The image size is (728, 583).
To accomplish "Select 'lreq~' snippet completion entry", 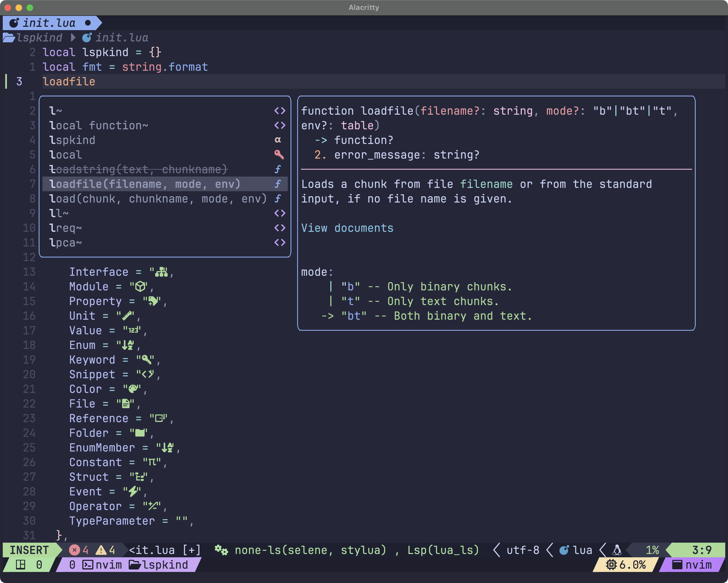I will click(165, 228).
